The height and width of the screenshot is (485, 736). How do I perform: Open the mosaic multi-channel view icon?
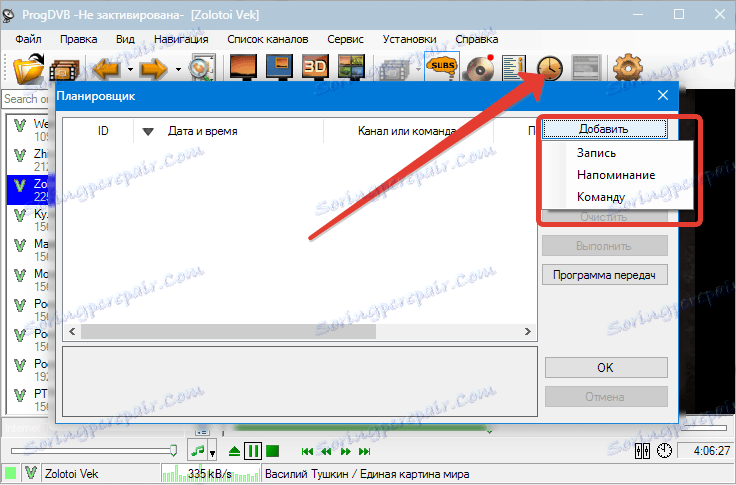[351, 68]
